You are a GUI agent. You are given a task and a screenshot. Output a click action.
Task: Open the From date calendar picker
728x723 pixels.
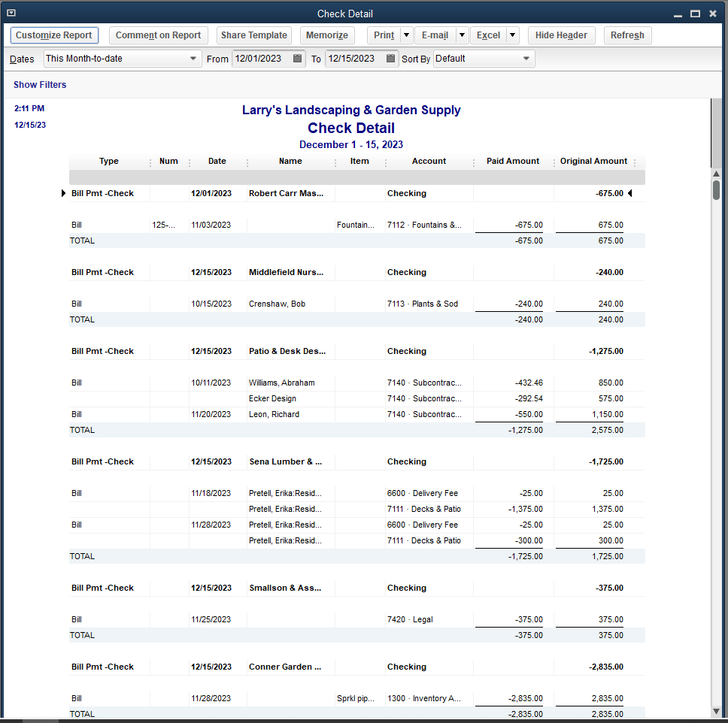(x=297, y=59)
